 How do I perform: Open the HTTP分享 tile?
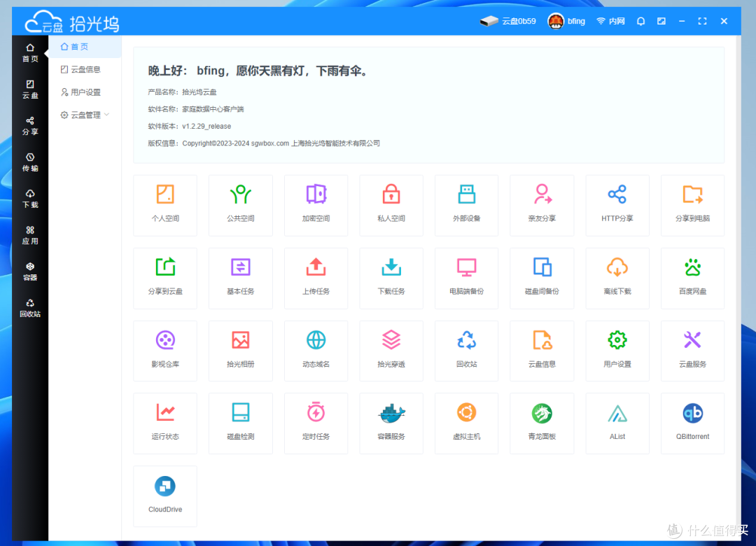click(x=617, y=205)
